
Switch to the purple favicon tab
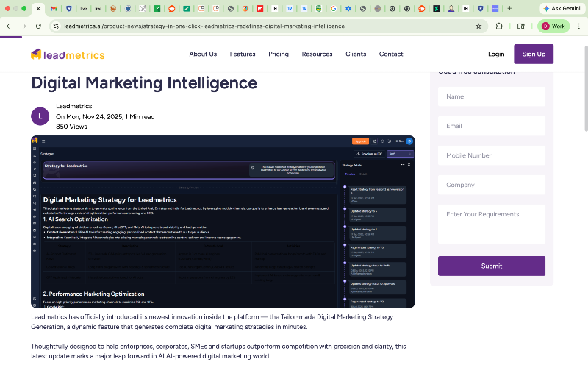[495, 8]
